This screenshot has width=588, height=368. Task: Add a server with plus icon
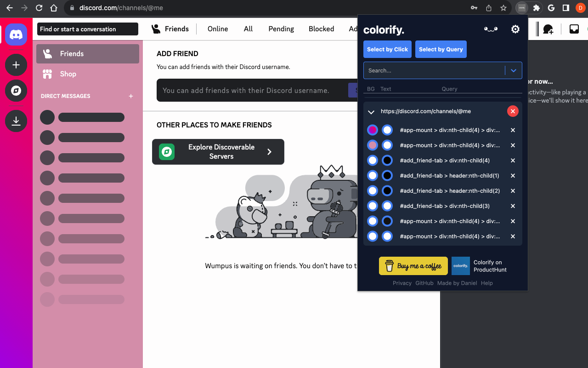[x=16, y=65]
